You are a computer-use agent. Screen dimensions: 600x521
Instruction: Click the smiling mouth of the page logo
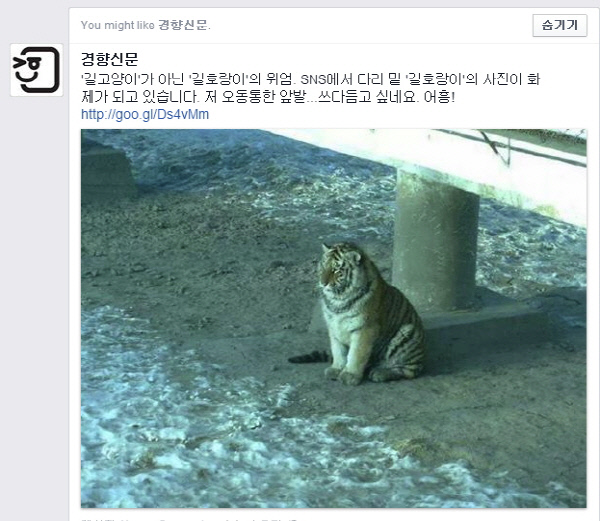click(26, 78)
